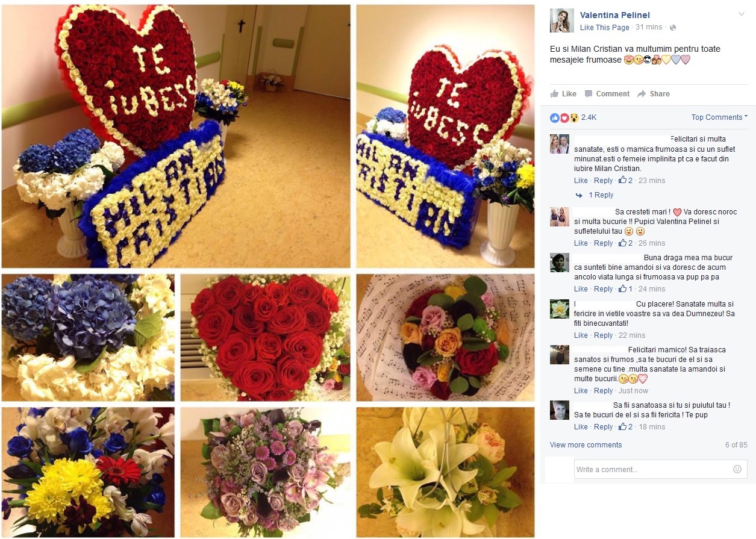Image resolution: width=756 pixels, height=539 pixels.
Task: Click the like count icon on 23 mins comment
Action: (x=622, y=181)
